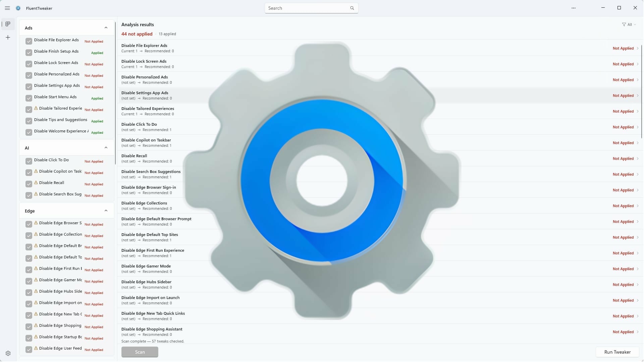The image size is (644, 362).
Task: Click the results list vertical scrollbar
Action: [642, 92]
